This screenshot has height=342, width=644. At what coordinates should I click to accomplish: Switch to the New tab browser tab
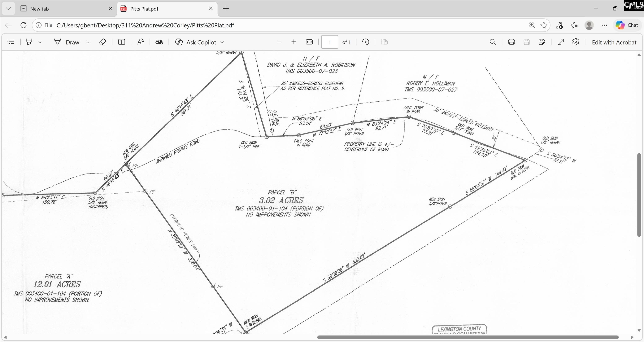[66, 9]
